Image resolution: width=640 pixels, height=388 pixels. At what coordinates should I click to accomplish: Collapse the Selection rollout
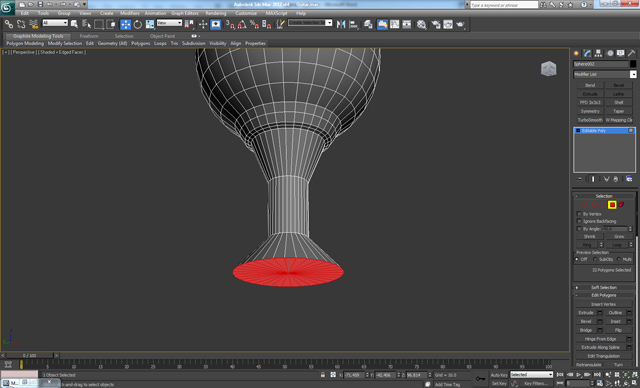tap(604, 196)
